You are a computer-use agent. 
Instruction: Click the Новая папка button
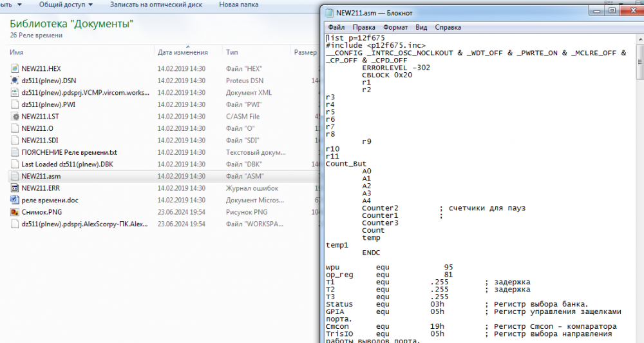click(238, 5)
